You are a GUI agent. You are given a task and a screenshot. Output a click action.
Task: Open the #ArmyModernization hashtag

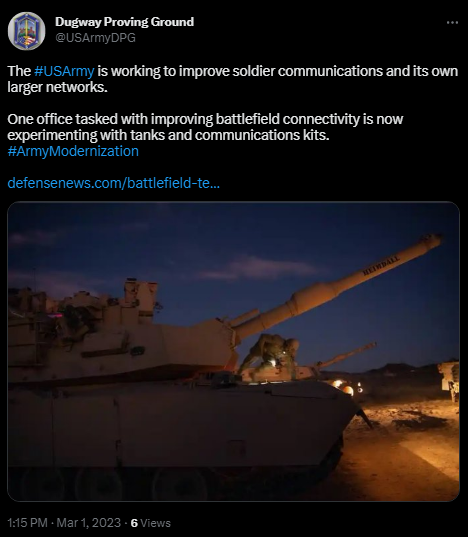[x=73, y=151]
